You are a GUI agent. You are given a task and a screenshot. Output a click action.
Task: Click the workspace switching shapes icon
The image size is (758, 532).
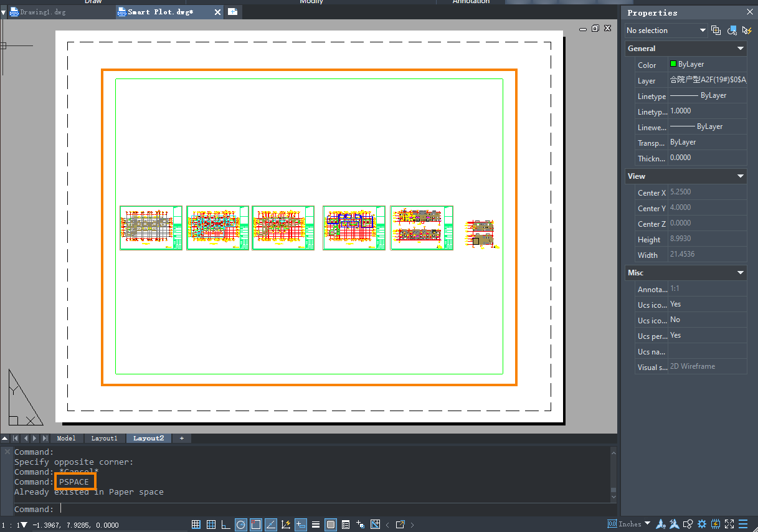688,524
